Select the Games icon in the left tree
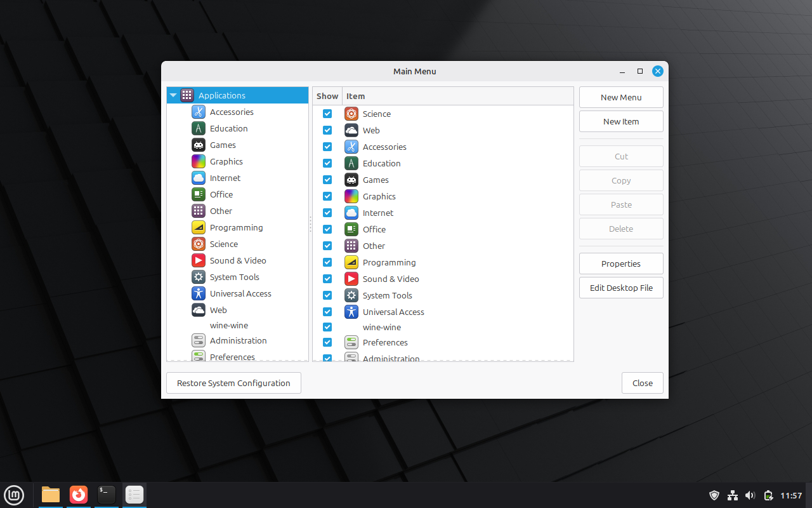This screenshot has height=508, width=812. pyautogui.click(x=199, y=145)
